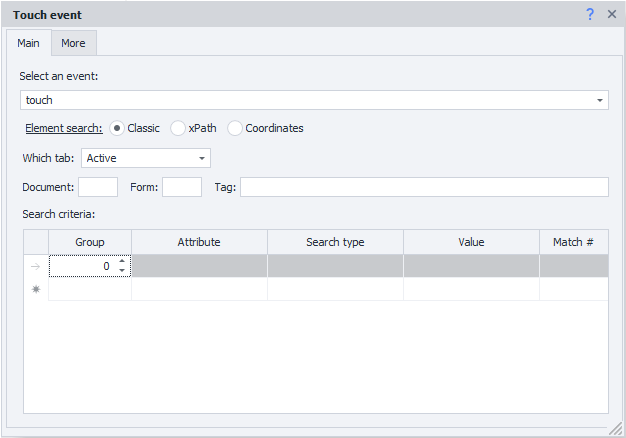
Task: Expand the Which tab dropdown
Action: coord(201,158)
